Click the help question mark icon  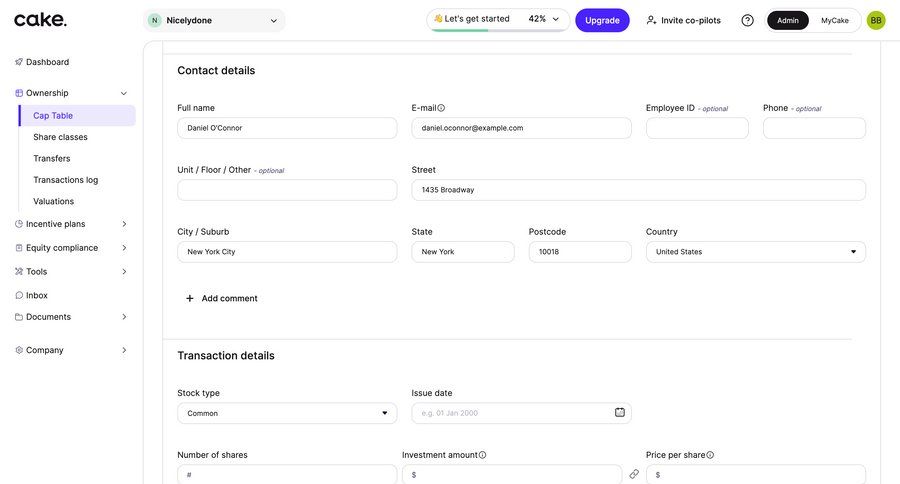(x=747, y=20)
